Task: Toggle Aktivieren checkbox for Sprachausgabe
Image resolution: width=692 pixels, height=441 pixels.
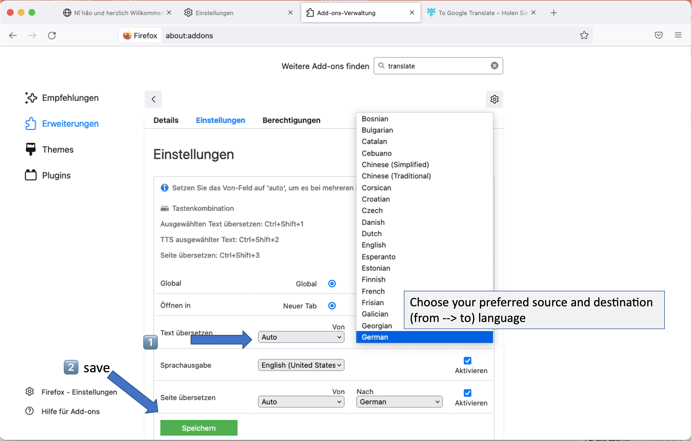Action: [x=467, y=361]
